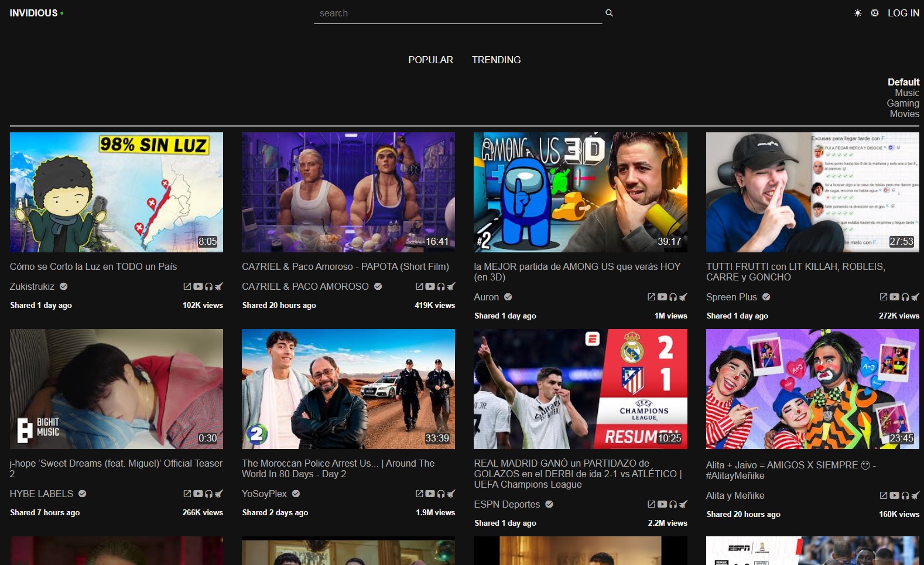
Task: Click headphones icon on the HYBE LABELS video
Action: pos(208,494)
